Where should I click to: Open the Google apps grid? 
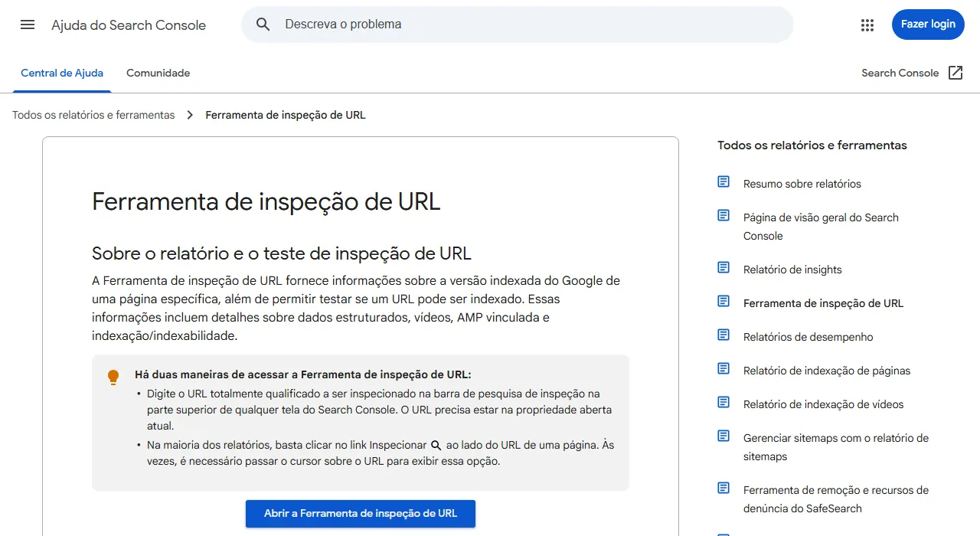point(867,25)
